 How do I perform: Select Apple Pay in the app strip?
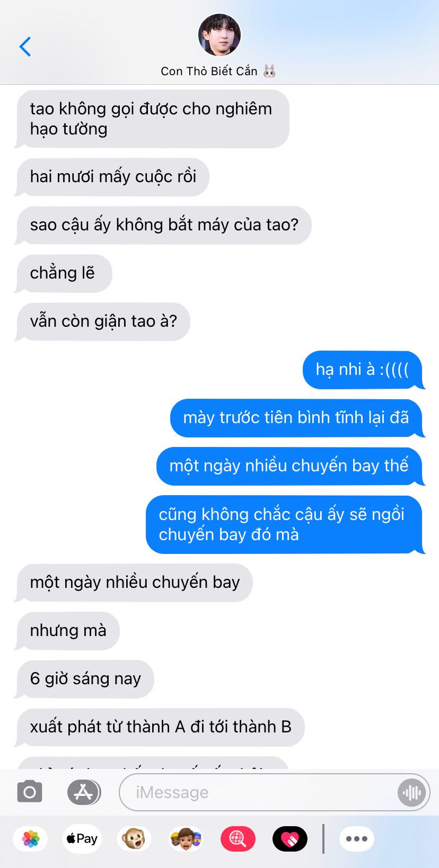click(x=82, y=839)
